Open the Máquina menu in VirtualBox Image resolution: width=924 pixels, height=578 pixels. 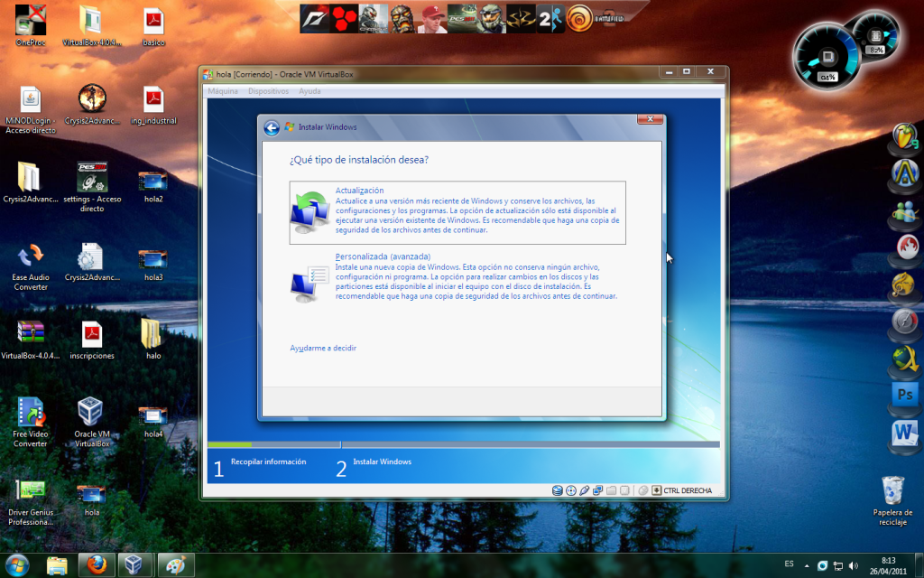pyautogui.click(x=223, y=91)
